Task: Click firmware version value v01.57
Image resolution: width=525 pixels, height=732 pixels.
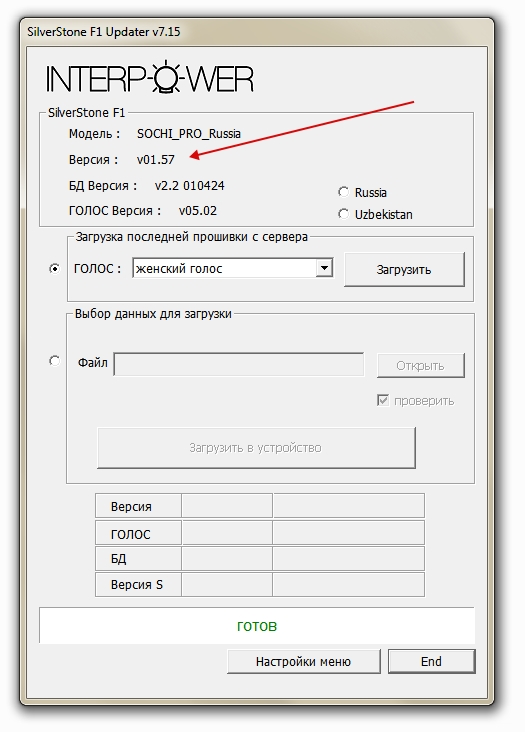Action: click(155, 160)
